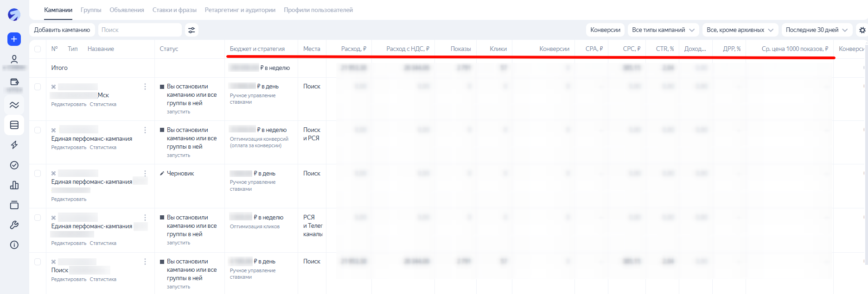Image resolution: width=868 pixels, height=294 pixels.
Task: Click the blue plus create button in sidebar
Action: pyautogui.click(x=14, y=39)
